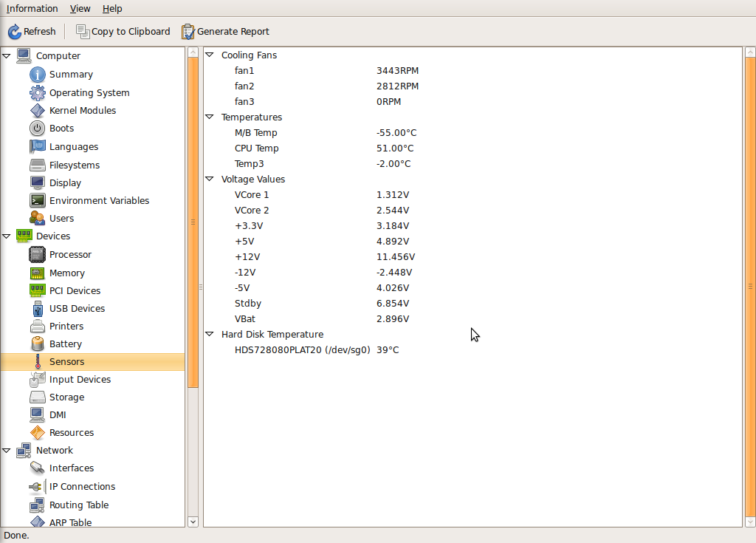Image resolution: width=756 pixels, height=543 pixels.
Task: Click the Copy to Clipboard button
Action: [123, 32]
